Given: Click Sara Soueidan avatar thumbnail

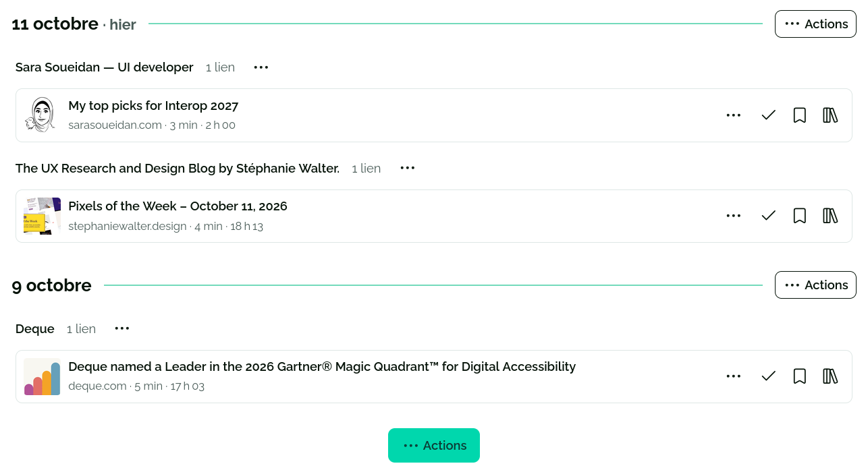Looking at the screenshot, I should point(42,115).
